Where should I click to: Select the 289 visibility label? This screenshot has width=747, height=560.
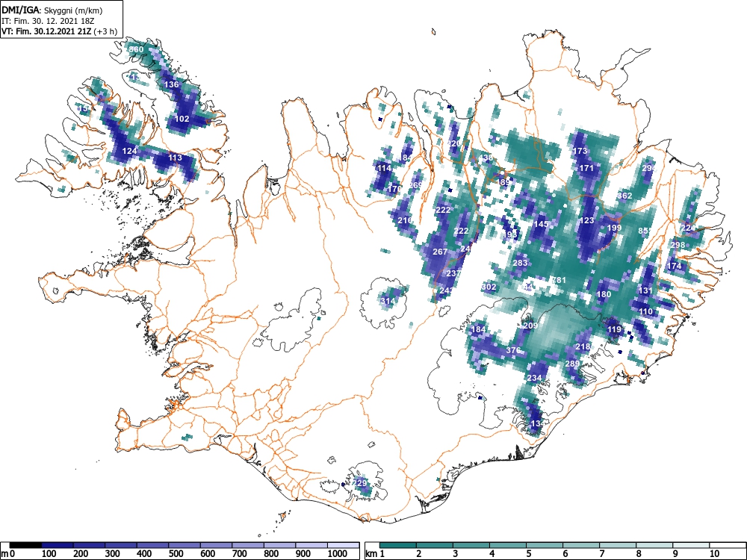pos(572,364)
